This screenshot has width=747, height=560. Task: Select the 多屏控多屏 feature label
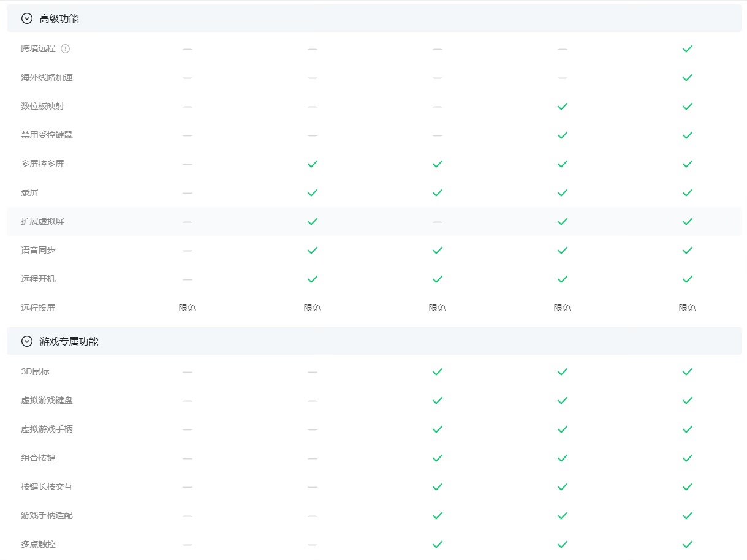pos(42,164)
